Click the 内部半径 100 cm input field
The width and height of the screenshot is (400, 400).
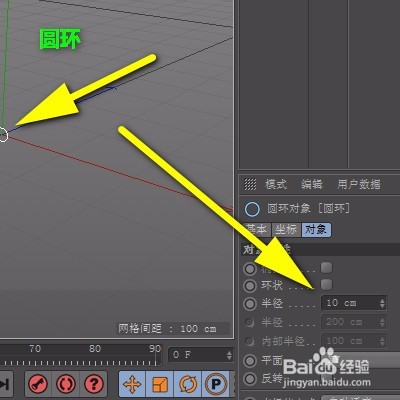tap(354, 341)
